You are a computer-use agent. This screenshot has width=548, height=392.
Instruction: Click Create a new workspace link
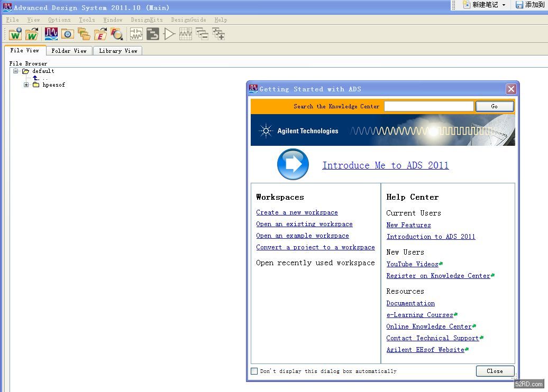point(297,212)
